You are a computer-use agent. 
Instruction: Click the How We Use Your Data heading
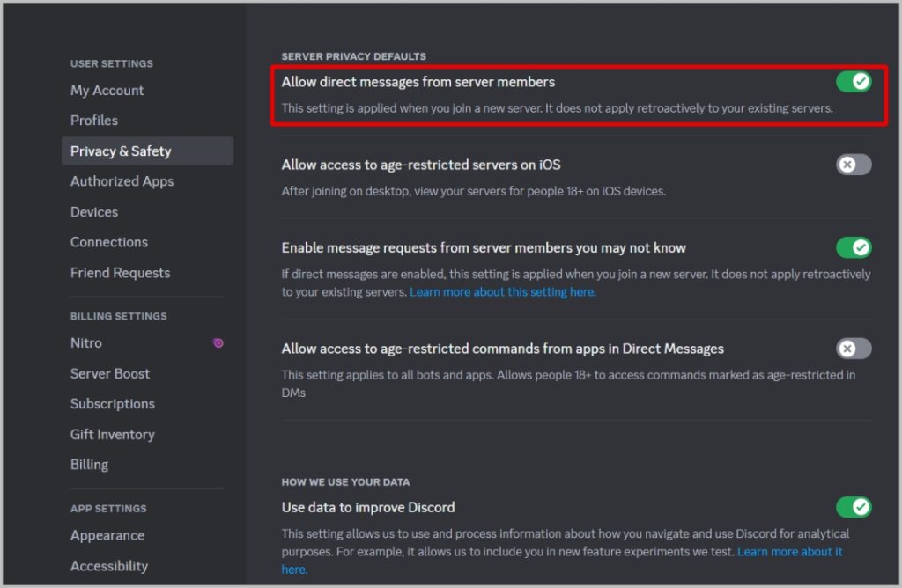tap(345, 482)
